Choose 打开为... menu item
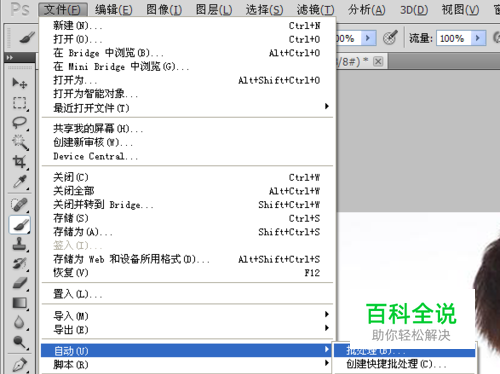Screen dimensions: 500x374 [187, 80]
